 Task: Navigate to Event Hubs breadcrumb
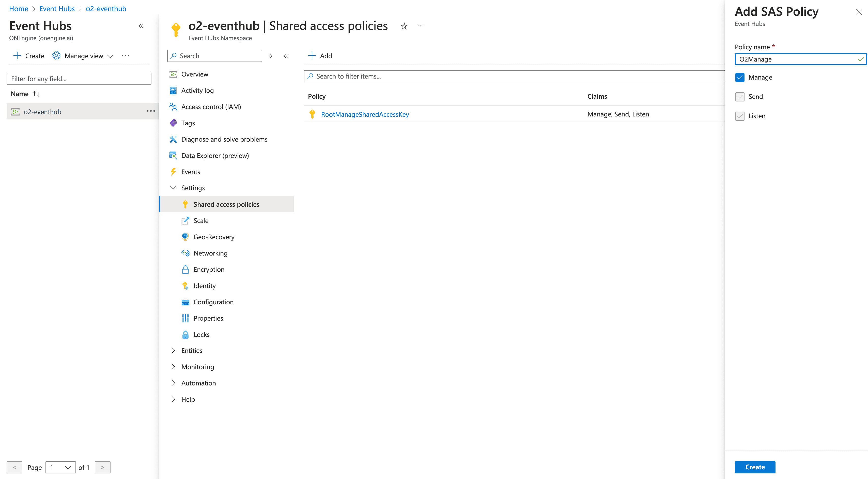[x=57, y=8]
